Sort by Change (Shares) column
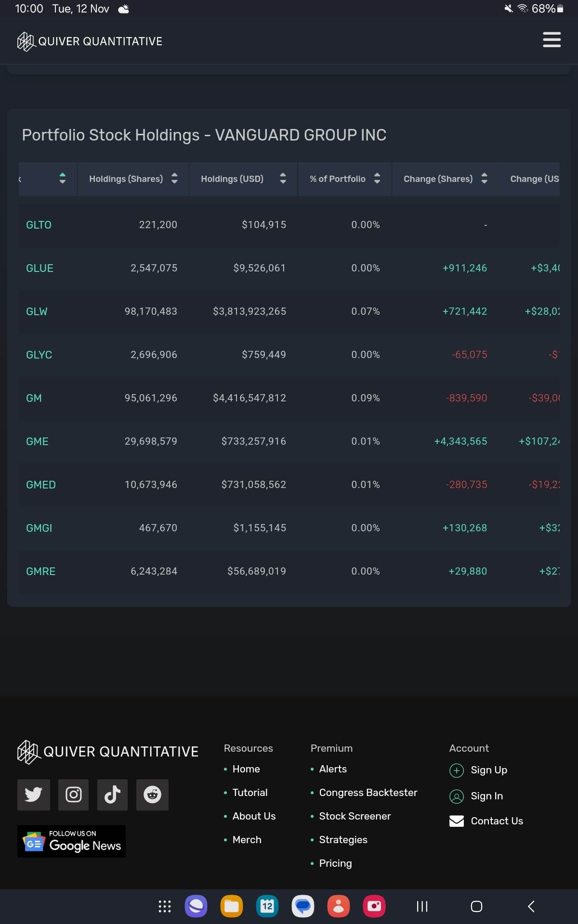This screenshot has height=924, width=578. 445,179
